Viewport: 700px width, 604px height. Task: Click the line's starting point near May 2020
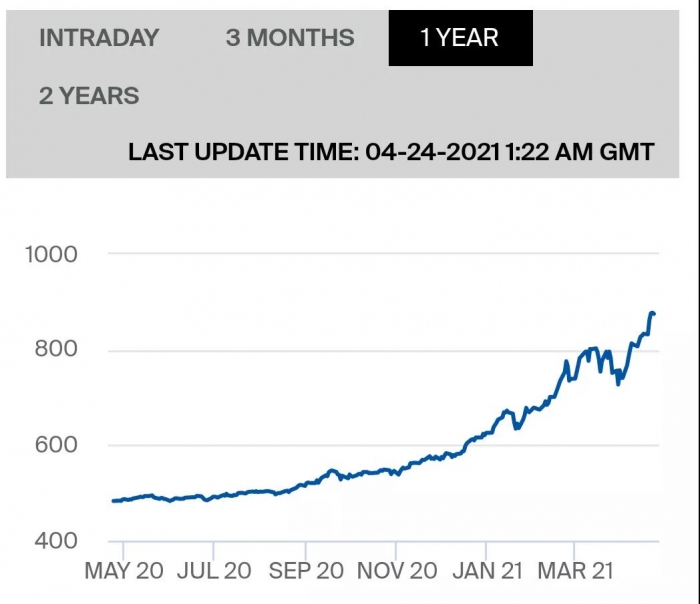pyautogui.click(x=114, y=501)
